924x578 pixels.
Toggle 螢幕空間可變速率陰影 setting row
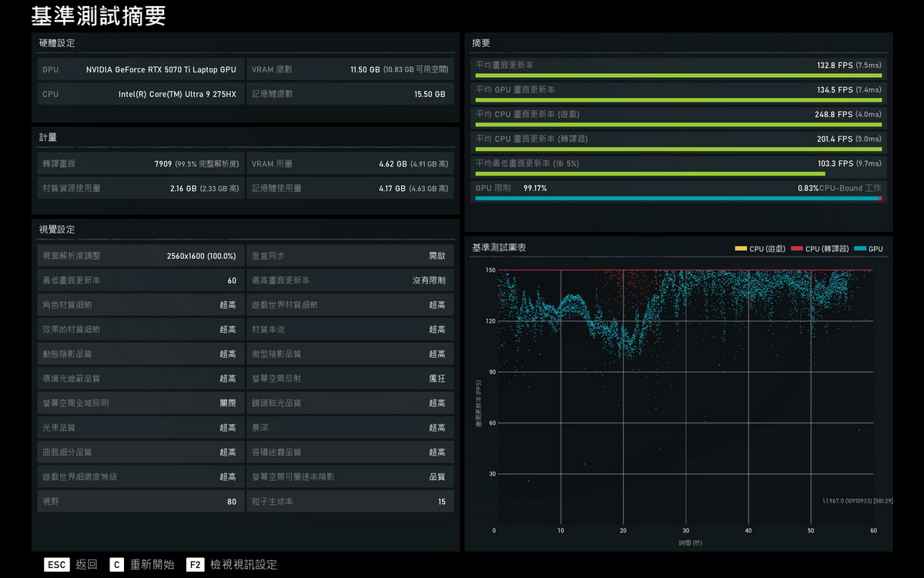click(350, 477)
